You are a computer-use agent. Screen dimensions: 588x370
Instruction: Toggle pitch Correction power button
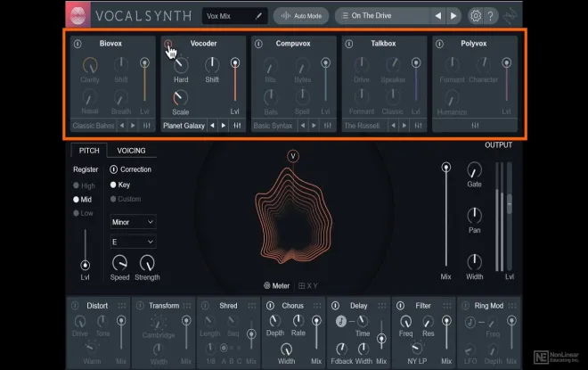click(113, 169)
